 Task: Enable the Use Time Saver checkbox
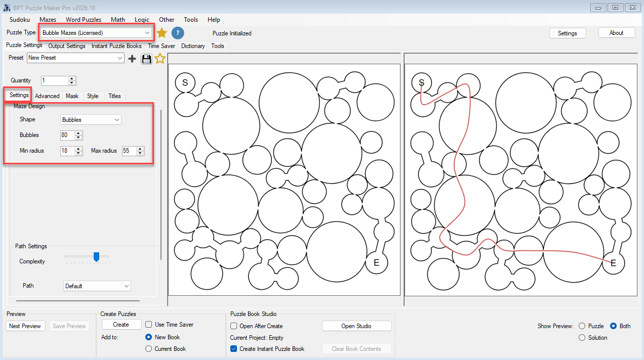tap(149, 325)
